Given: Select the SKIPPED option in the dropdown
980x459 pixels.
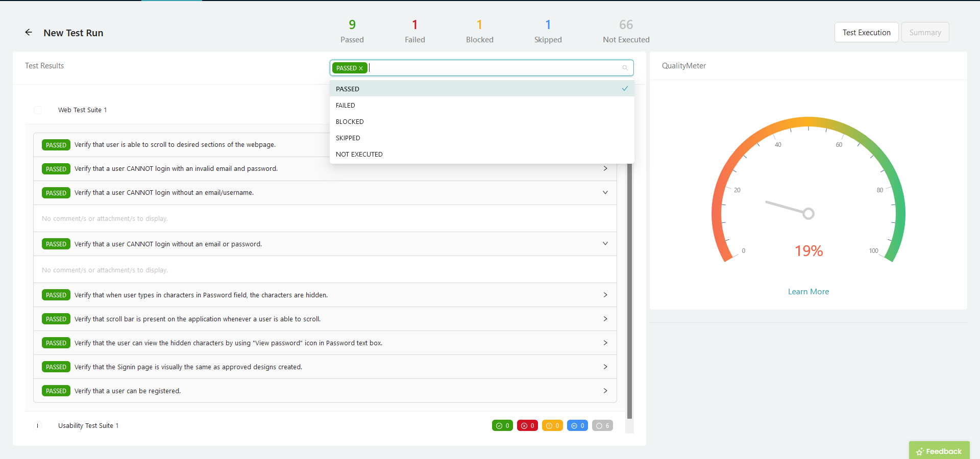Looking at the screenshot, I should tap(482, 138).
